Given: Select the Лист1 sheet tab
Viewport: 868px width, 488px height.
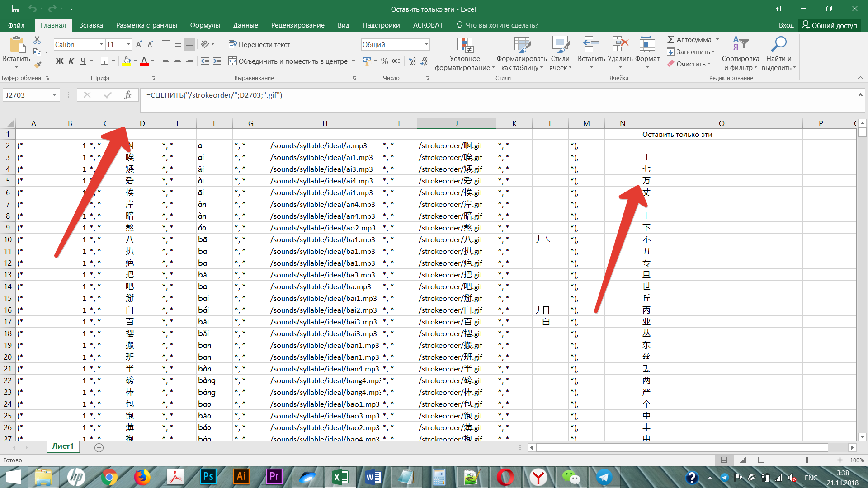Looking at the screenshot, I should 62,446.
